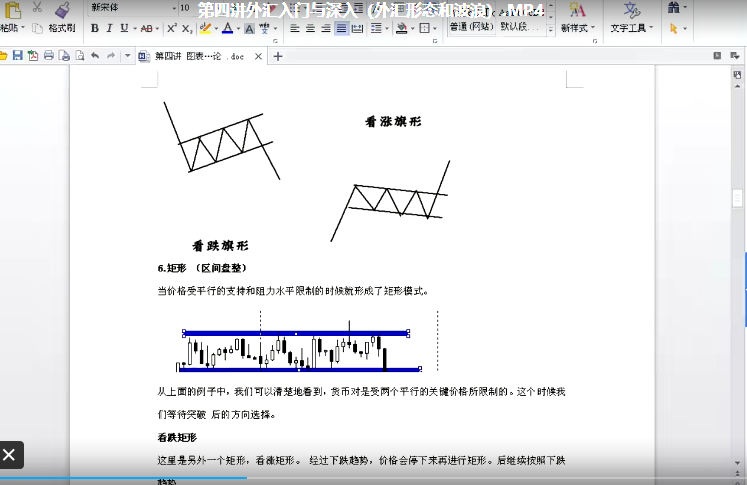Copy selection with the copy icon

[x=37, y=29]
